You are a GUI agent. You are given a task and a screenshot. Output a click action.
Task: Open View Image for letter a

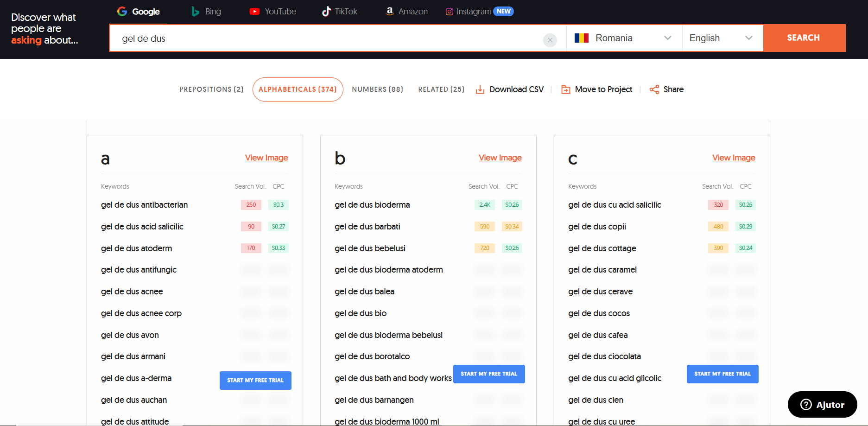coord(266,158)
